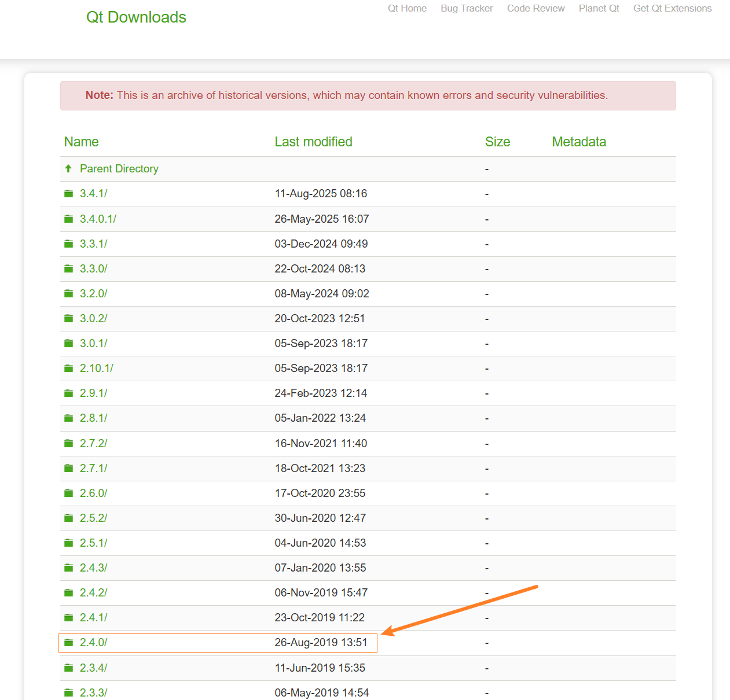This screenshot has height=700, width=730.
Task: Click the Metadata column header
Action: (579, 142)
